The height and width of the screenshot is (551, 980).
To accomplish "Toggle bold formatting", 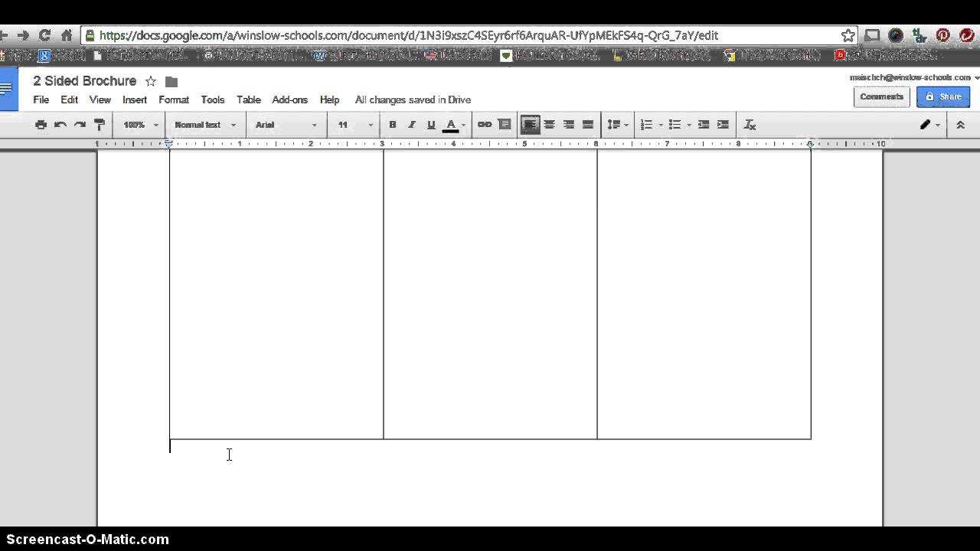I will (x=393, y=124).
